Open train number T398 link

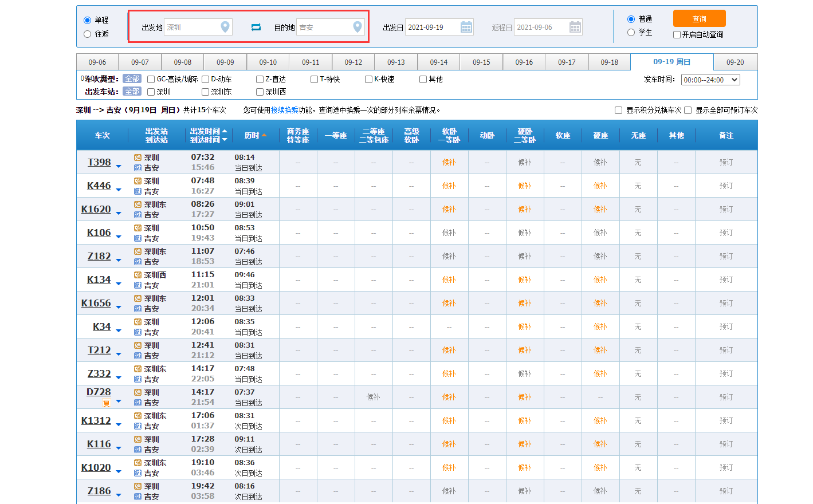pyautogui.click(x=99, y=162)
